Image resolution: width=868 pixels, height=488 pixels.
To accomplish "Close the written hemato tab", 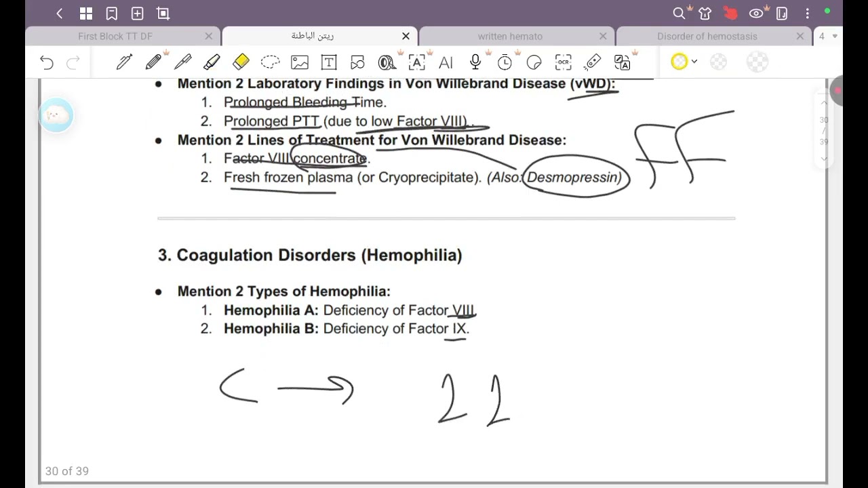I will (x=603, y=37).
